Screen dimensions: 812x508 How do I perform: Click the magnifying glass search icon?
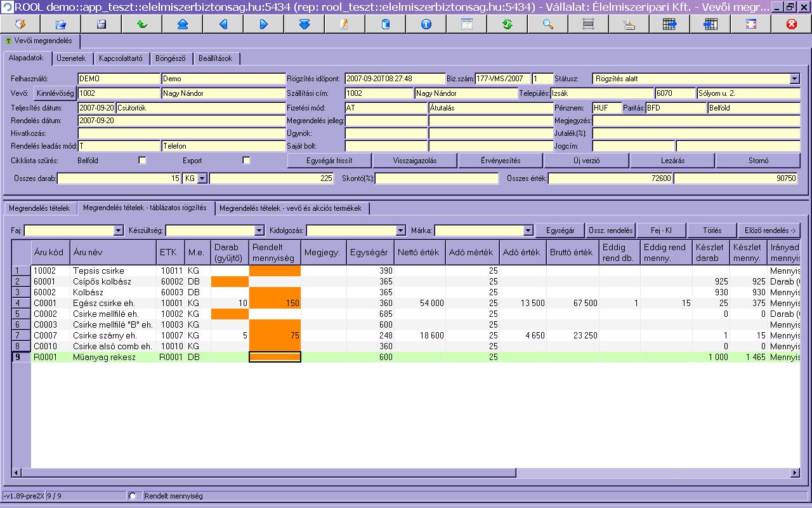tap(547, 24)
